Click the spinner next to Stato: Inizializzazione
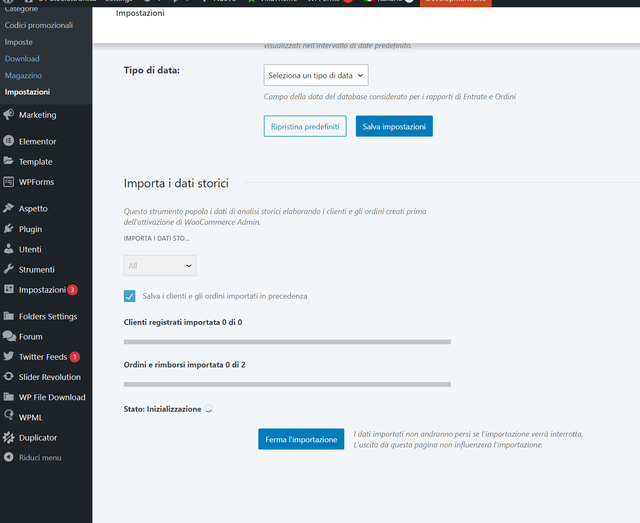Screen dimensions: 640x523 [209, 409]
